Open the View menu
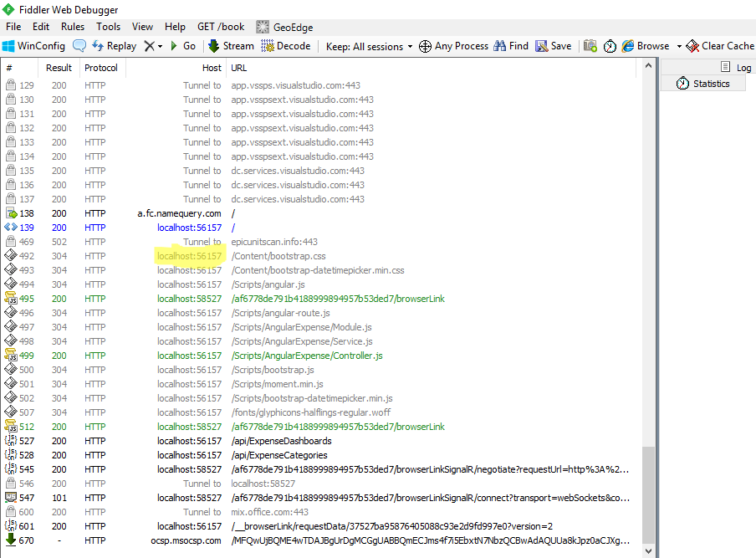The image size is (756, 558). pos(143,27)
